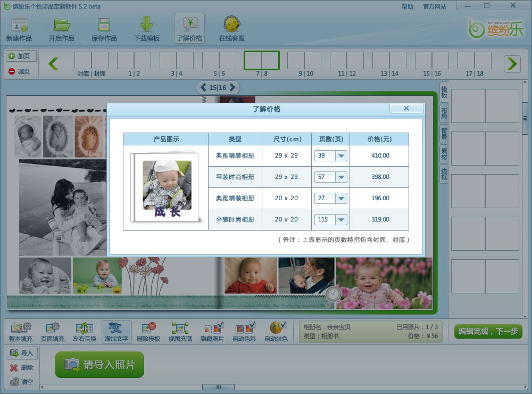Toggle 隐藏照片 to hide photos
This screenshot has height=394, width=532.
[x=212, y=331]
